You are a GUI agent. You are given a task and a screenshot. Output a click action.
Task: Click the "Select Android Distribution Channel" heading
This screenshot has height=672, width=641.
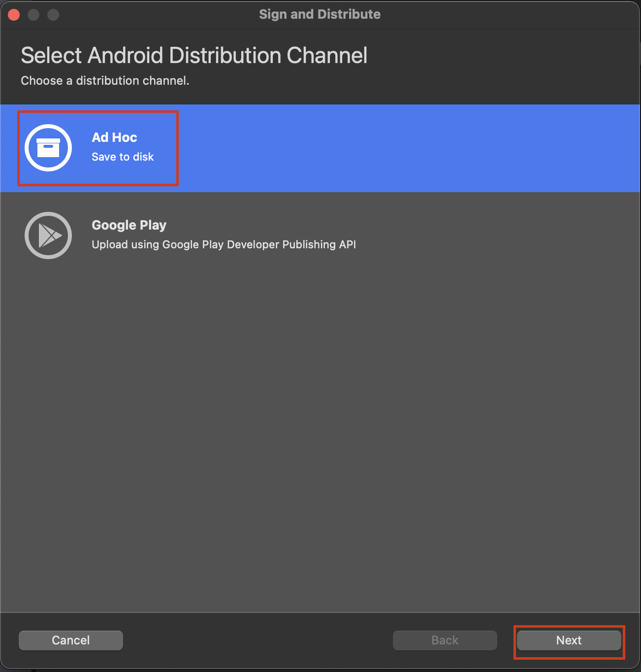(194, 55)
